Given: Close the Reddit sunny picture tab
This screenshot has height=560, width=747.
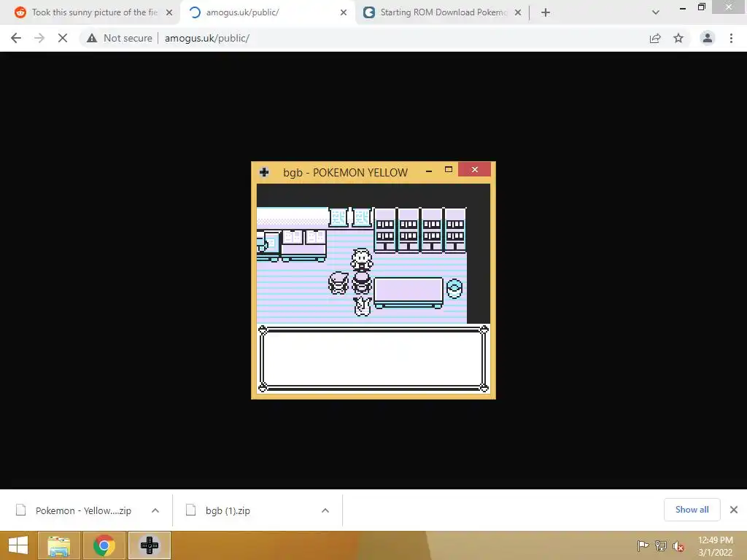Looking at the screenshot, I should pos(169,13).
